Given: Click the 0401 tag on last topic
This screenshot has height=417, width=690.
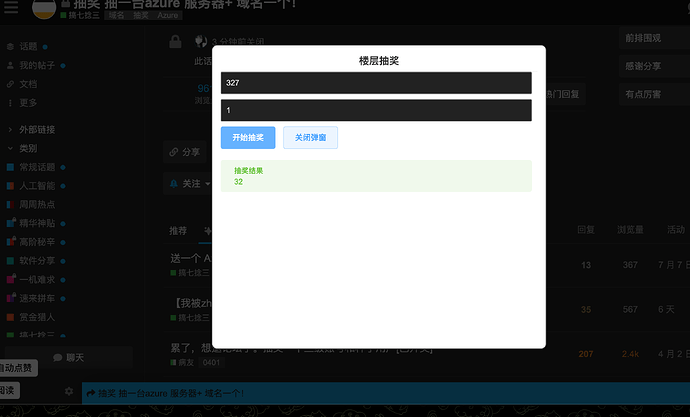Looking at the screenshot, I should coord(211,362).
